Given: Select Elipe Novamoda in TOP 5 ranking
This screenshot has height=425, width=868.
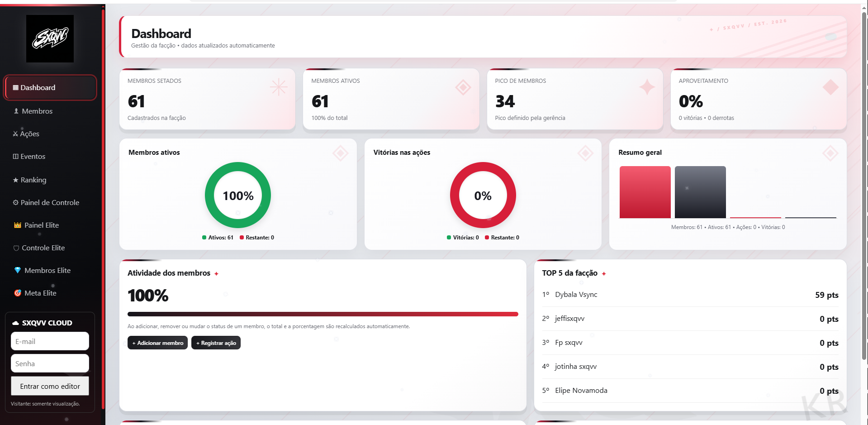Looking at the screenshot, I should point(581,391).
